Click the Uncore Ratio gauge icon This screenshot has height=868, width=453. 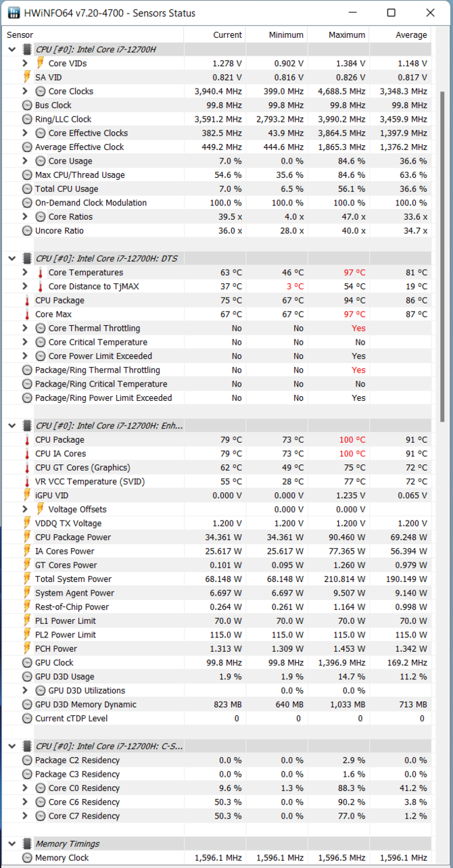tap(27, 231)
